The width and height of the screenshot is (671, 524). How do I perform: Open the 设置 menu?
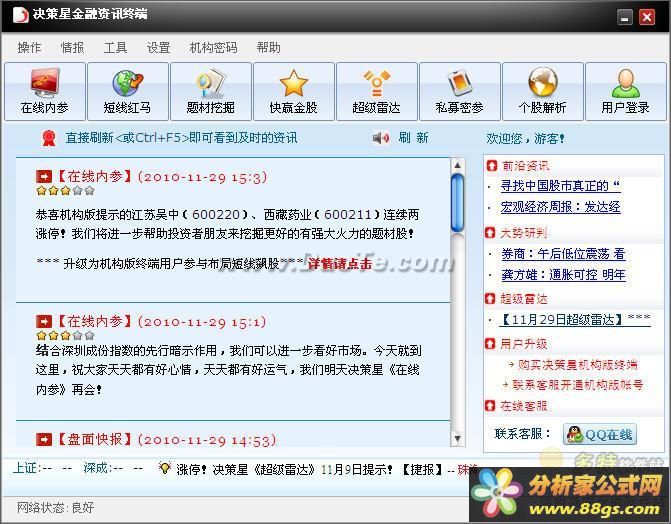click(158, 48)
